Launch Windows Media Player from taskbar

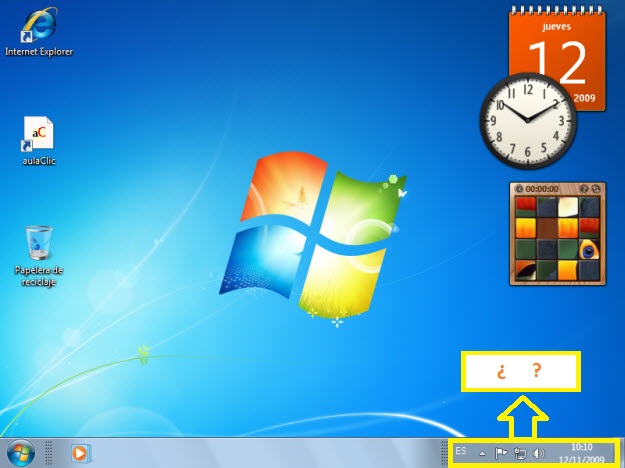[81, 453]
